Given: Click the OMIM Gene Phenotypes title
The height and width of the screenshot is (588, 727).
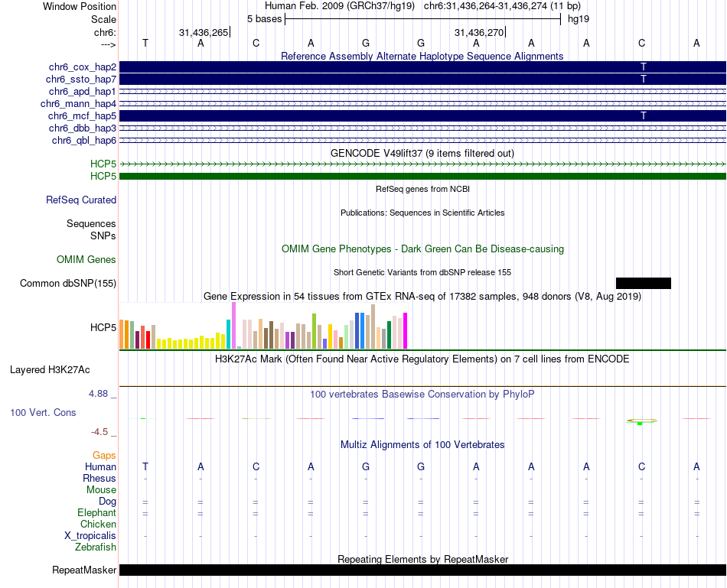Looking at the screenshot, I should 422,249.
